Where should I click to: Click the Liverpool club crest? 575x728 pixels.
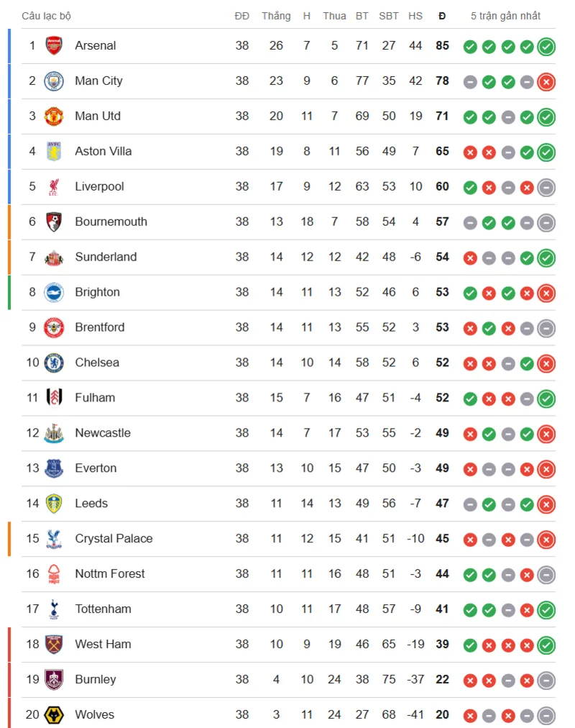point(54,186)
